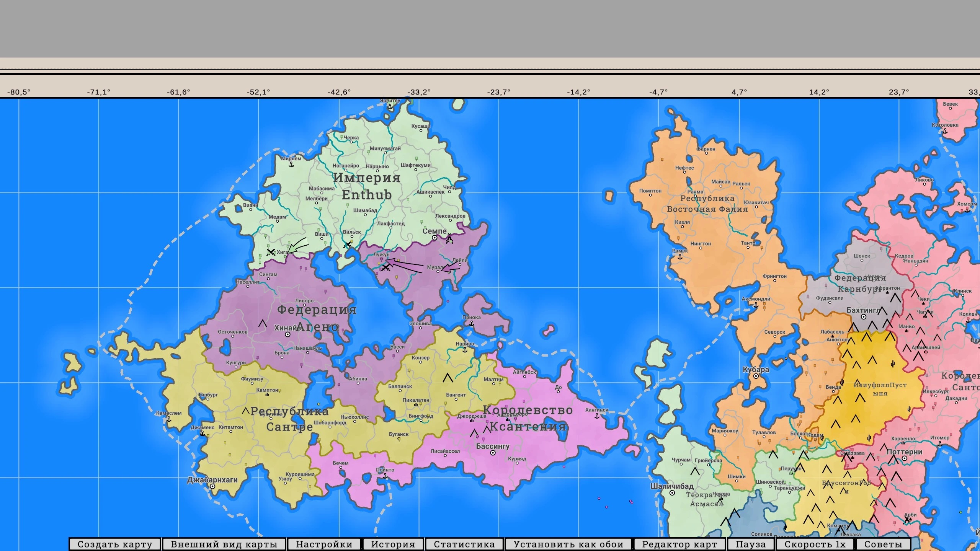The width and height of the screenshot is (980, 551).
Task: Click the Создать карту button
Action: [115, 544]
